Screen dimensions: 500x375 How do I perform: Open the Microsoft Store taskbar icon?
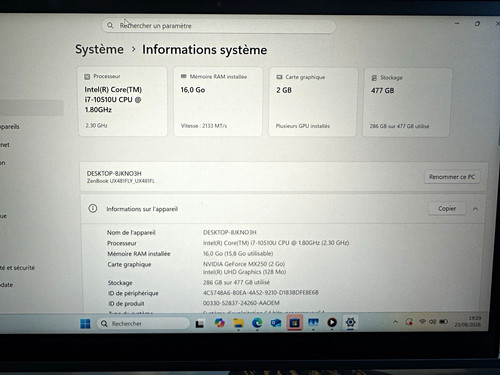(294, 323)
